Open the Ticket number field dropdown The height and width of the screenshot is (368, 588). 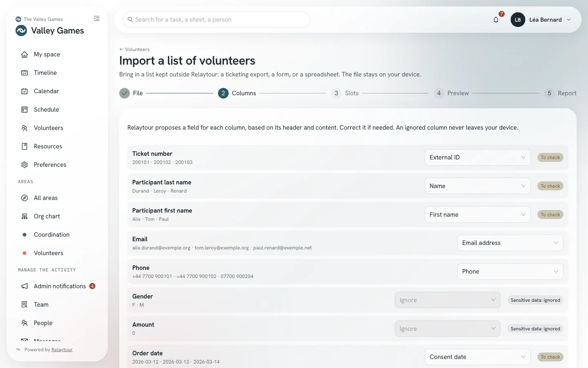[477, 157]
